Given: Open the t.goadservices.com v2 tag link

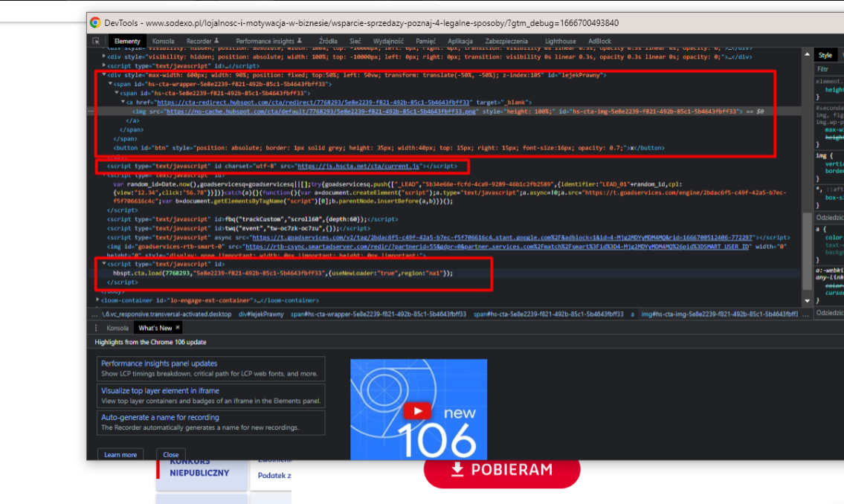Looking at the screenshot, I should 502,237.
